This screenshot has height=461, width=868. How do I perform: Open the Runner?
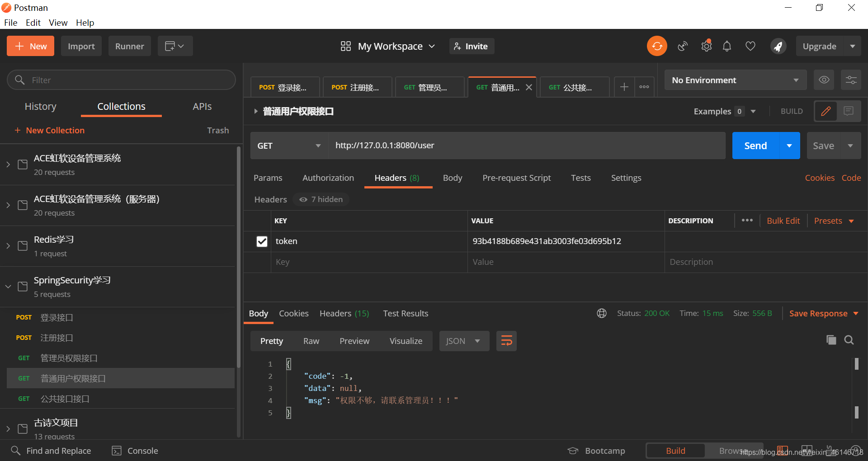tap(129, 46)
